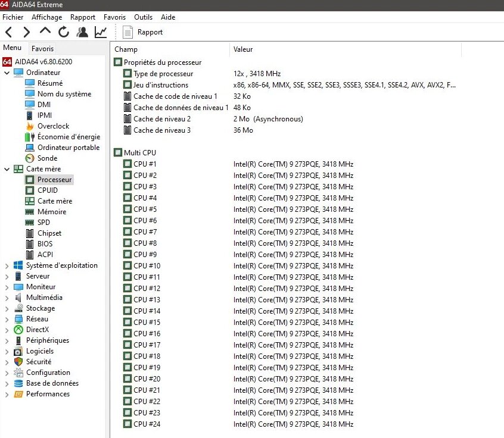Click the DirectX Xbox logo icon
Viewport: 504px width, 438px height.
[18, 330]
